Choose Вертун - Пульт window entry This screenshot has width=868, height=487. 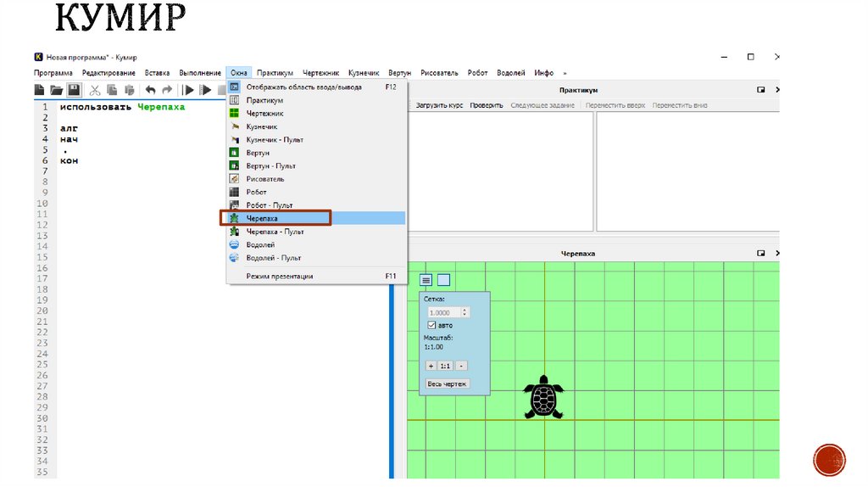316,165
